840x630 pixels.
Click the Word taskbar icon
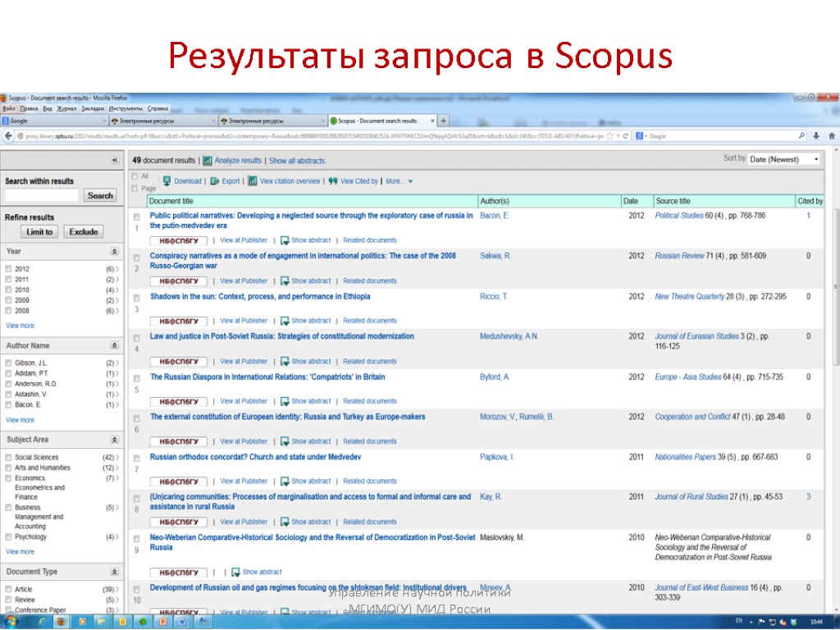pyautogui.click(x=182, y=622)
